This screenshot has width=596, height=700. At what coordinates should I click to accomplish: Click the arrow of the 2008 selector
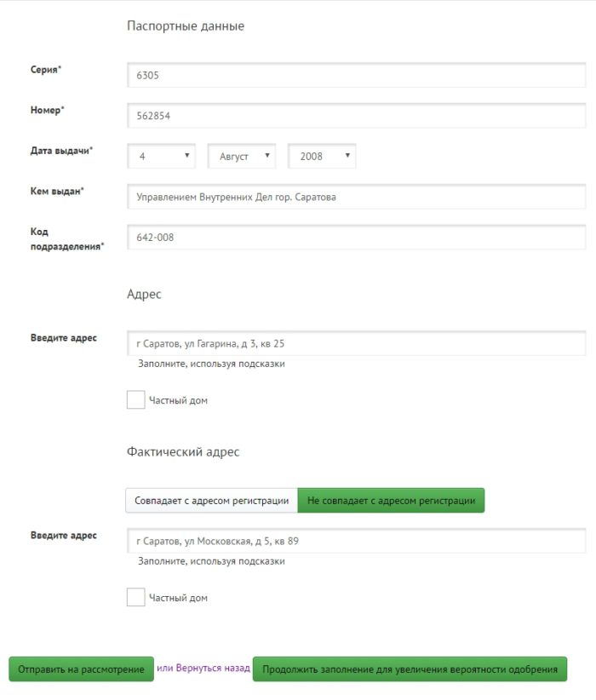(x=347, y=157)
